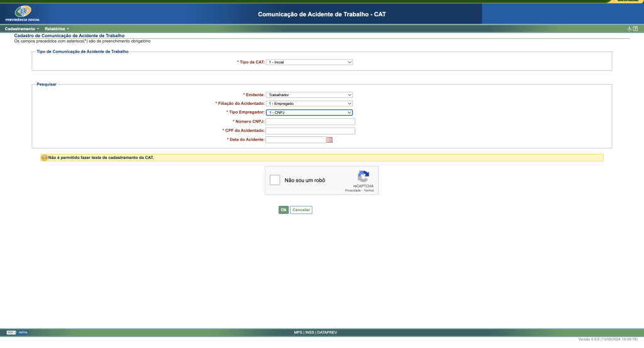Expand the Tipo Empregador dropdown
644x348 pixels.
point(309,112)
